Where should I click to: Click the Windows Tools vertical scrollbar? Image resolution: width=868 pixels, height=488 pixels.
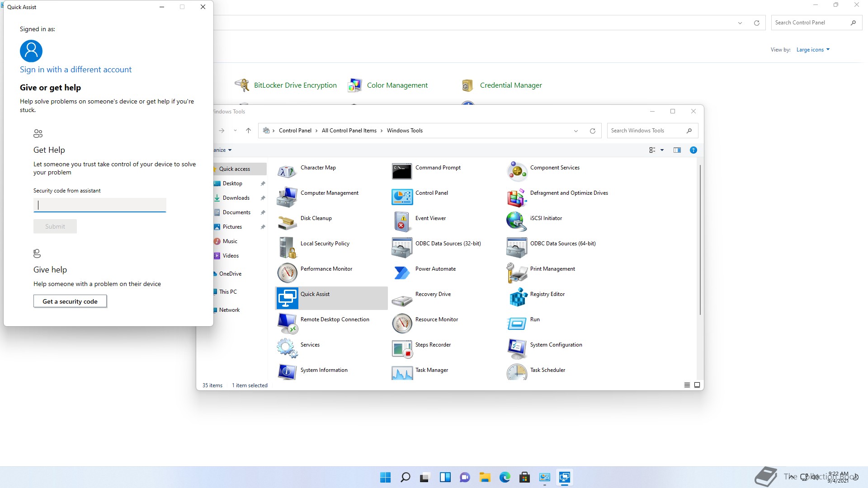point(700,239)
